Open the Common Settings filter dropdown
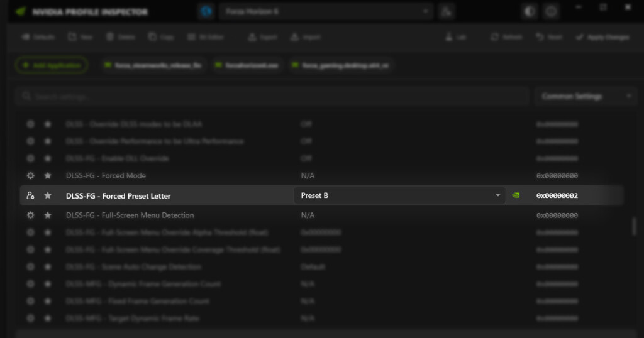 click(x=586, y=96)
